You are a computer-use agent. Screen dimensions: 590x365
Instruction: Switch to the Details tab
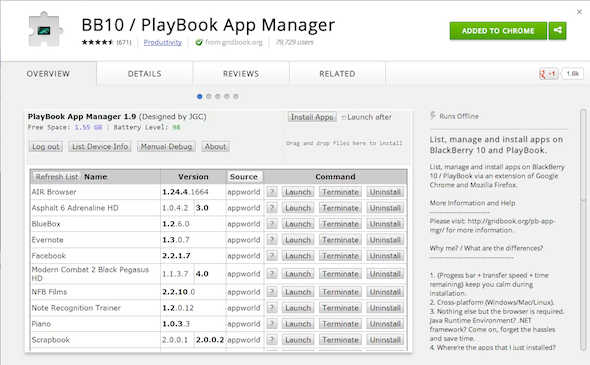coord(144,74)
